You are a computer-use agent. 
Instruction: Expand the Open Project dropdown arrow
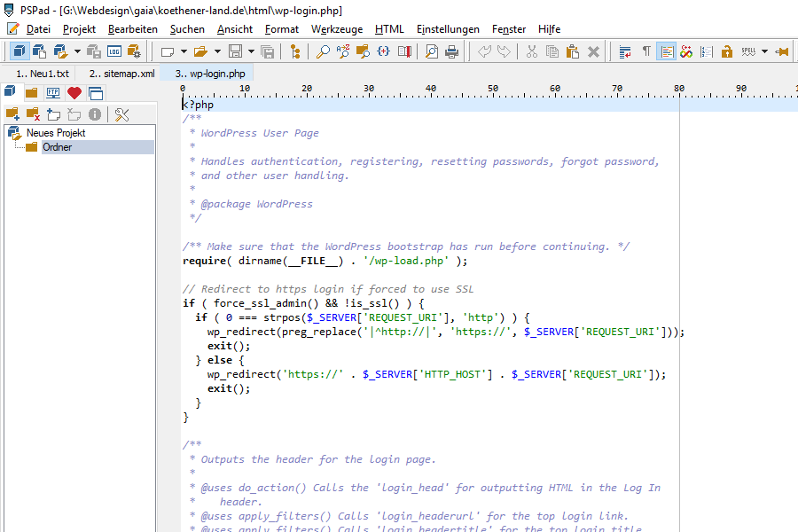tap(77, 51)
